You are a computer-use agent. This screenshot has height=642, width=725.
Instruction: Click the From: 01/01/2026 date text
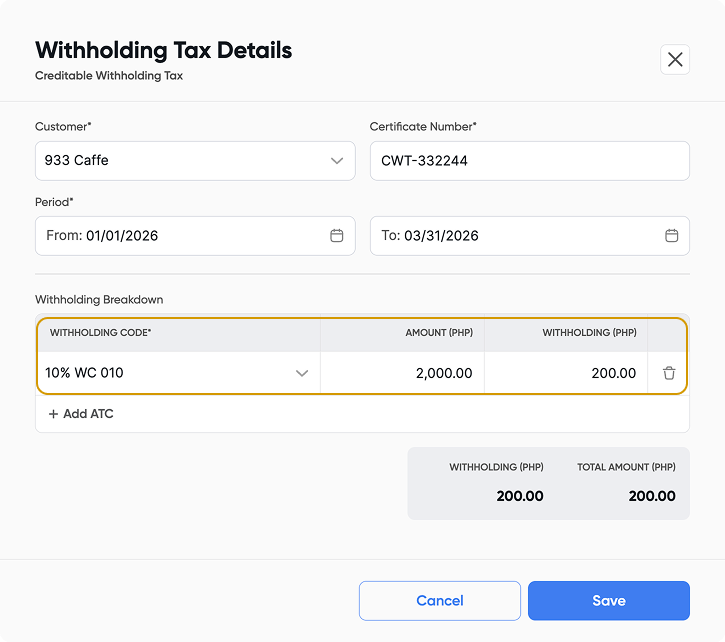click(102, 236)
